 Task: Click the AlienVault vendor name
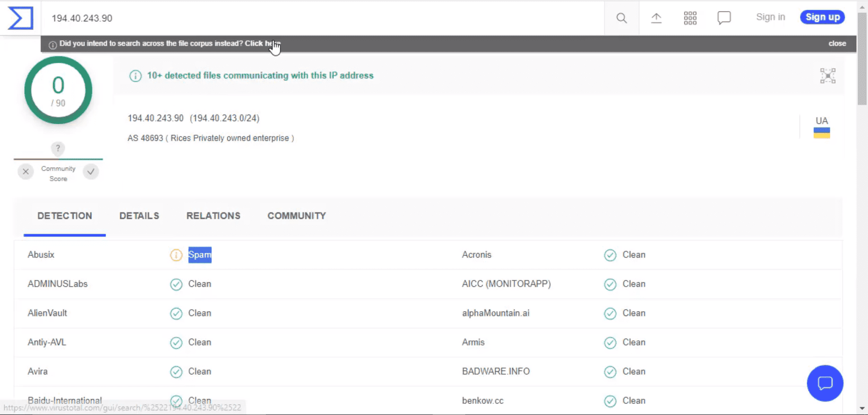tap(47, 313)
